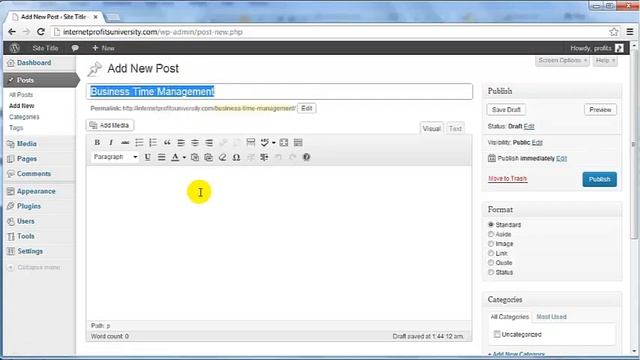640x360 pixels.
Task: Apply strikethrough formatting
Action: pyautogui.click(x=125, y=142)
